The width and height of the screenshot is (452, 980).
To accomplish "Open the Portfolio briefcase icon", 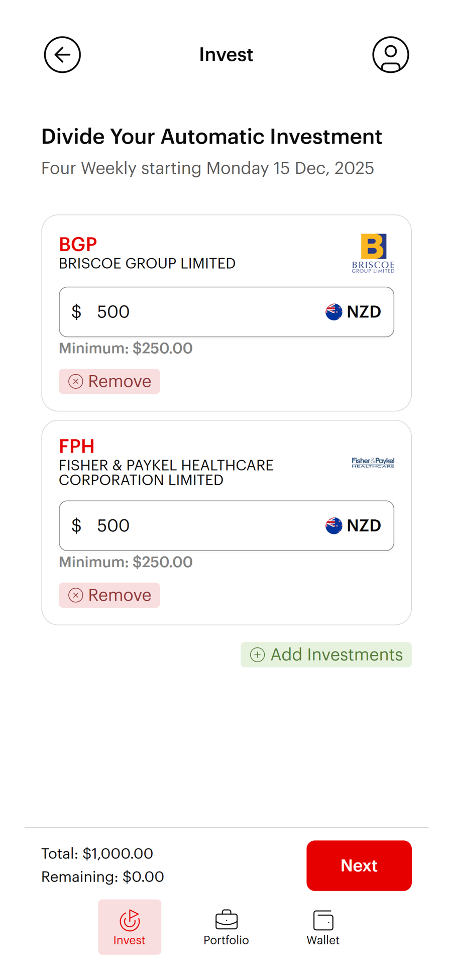I will 225,919.
